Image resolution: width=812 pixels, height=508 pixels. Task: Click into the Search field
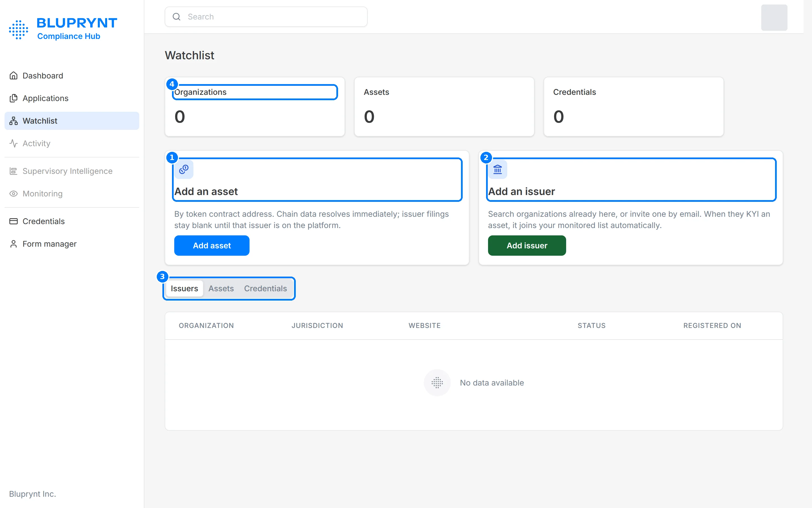(x=266, y=16)
